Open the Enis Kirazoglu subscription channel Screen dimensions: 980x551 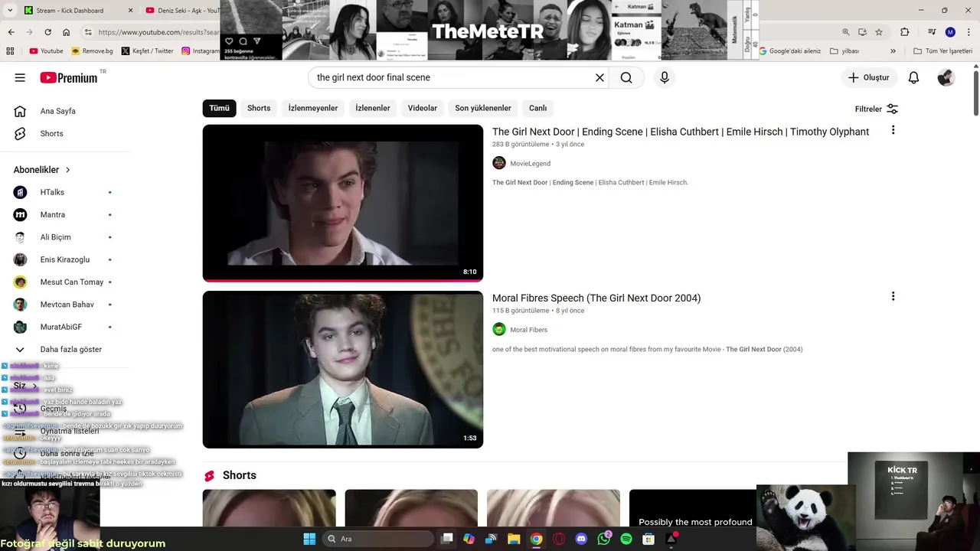64,259
